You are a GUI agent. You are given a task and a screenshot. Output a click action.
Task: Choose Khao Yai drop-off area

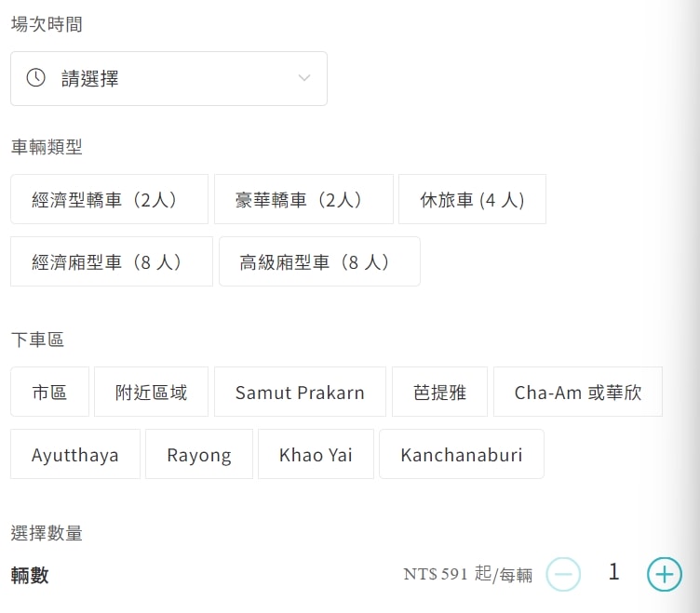click(316, 454)
